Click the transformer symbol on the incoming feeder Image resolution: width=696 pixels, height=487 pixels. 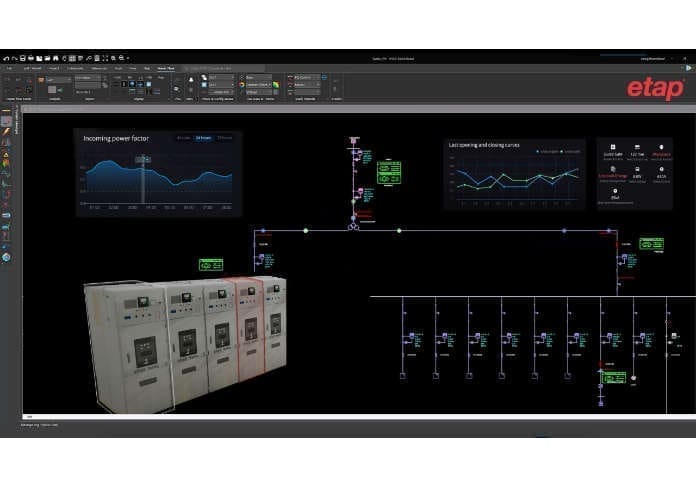pos(353,226)
